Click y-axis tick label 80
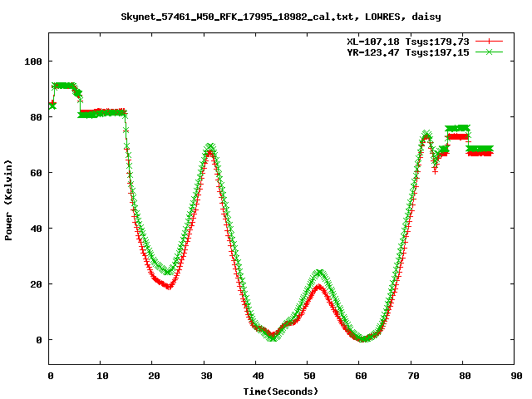 36,117
